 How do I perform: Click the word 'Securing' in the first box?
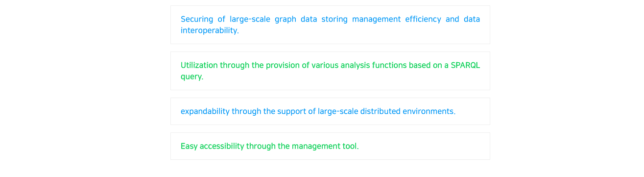(x=196, y=19)
